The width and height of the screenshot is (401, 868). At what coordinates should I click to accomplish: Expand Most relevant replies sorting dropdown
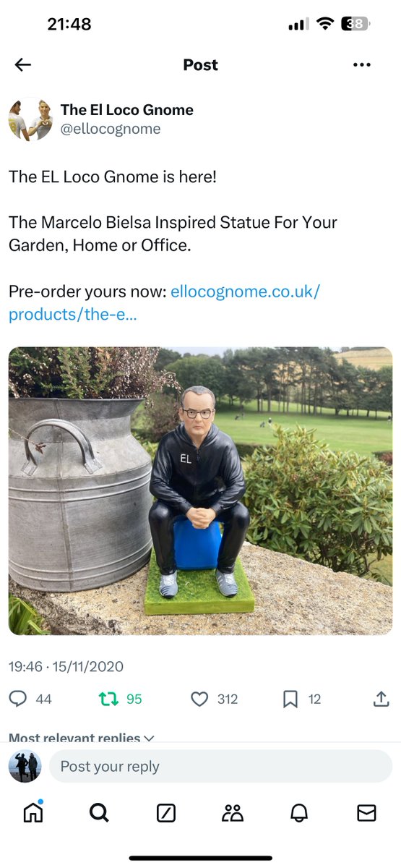click(x=82, y=738)
